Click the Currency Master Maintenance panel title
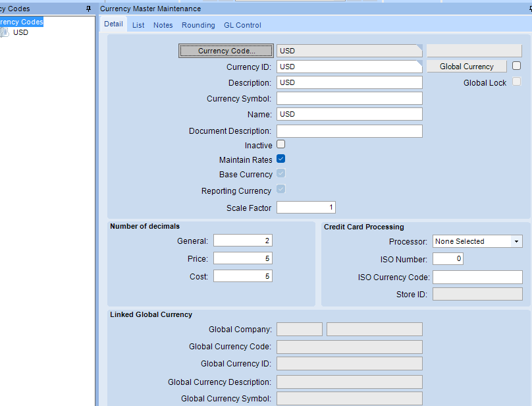 click(150, 9)
